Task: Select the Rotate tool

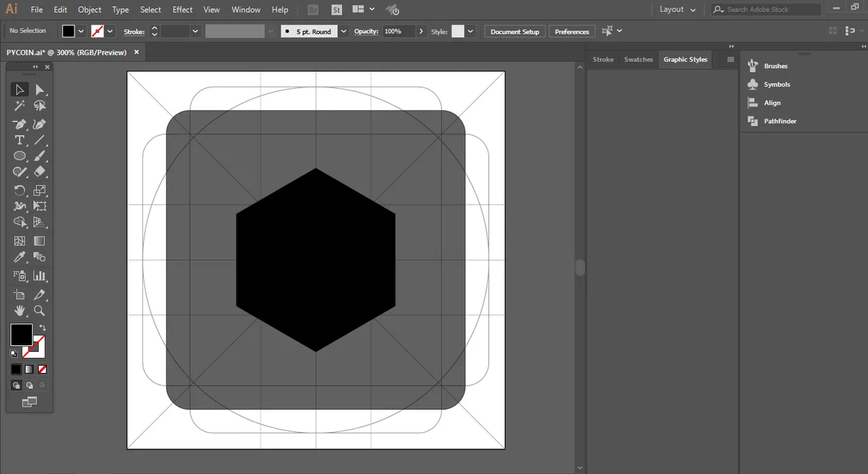Action: [x=20, y=191]
